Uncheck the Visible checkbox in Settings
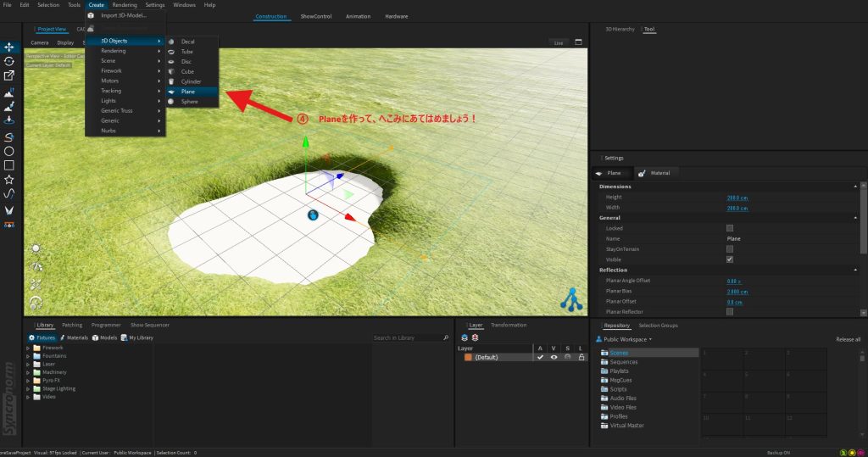 (730, 259)
